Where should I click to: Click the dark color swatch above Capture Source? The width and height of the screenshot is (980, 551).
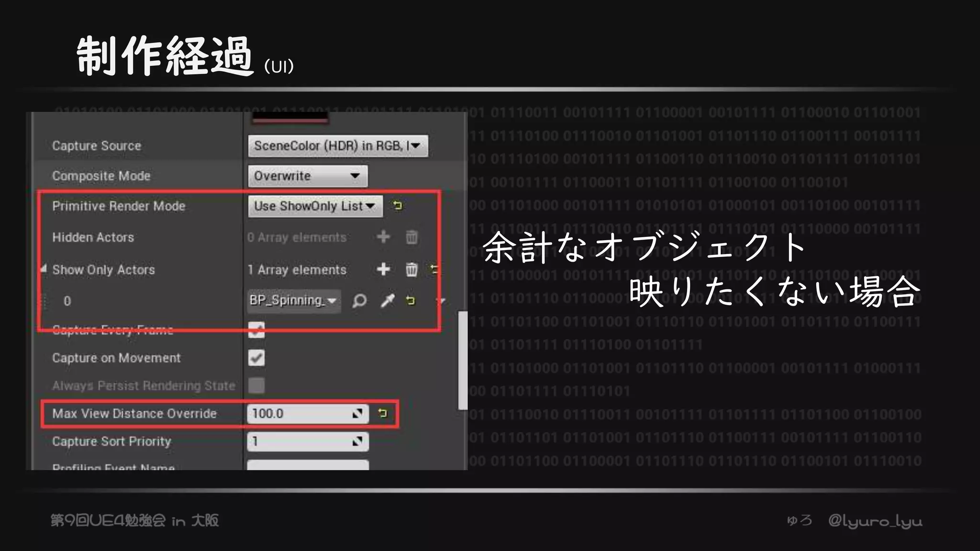[290, 117]
